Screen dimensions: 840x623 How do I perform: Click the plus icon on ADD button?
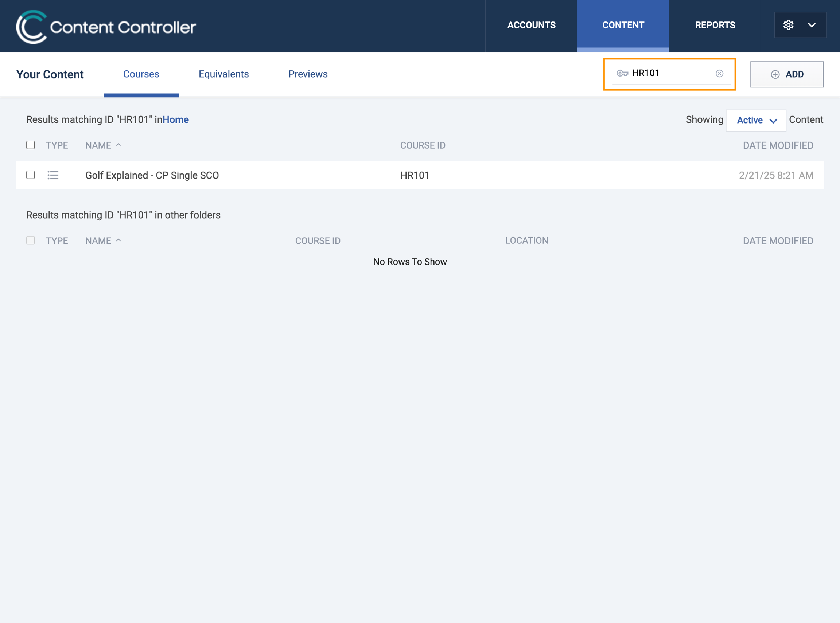tap(775, 74)
